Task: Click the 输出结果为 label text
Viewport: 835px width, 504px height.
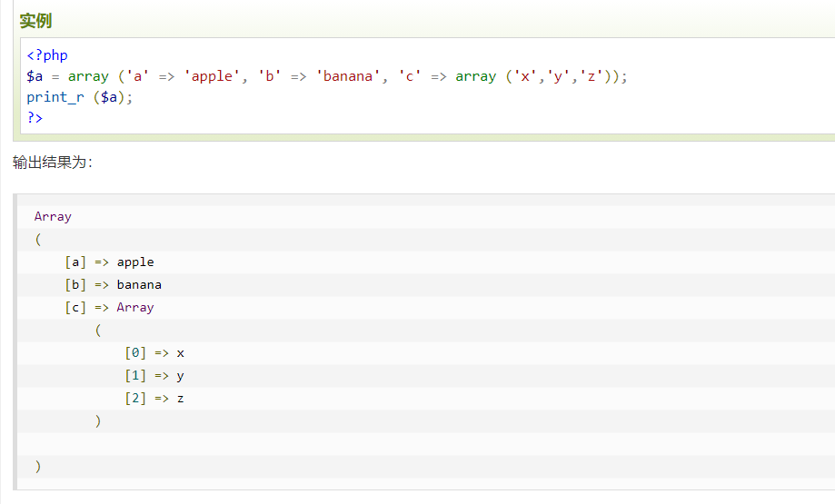Action: pos(52,163)
